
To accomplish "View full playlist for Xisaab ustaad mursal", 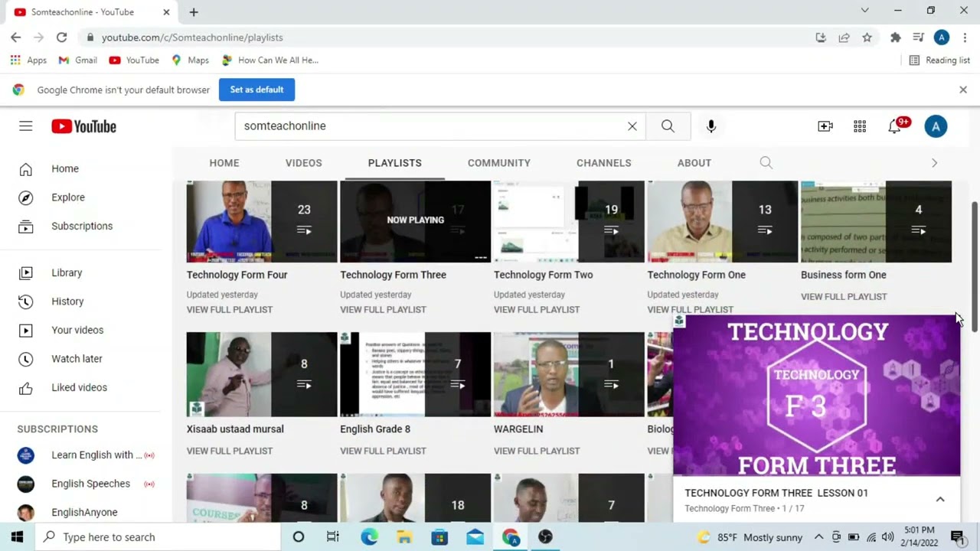I will click(x=230, y=452).
